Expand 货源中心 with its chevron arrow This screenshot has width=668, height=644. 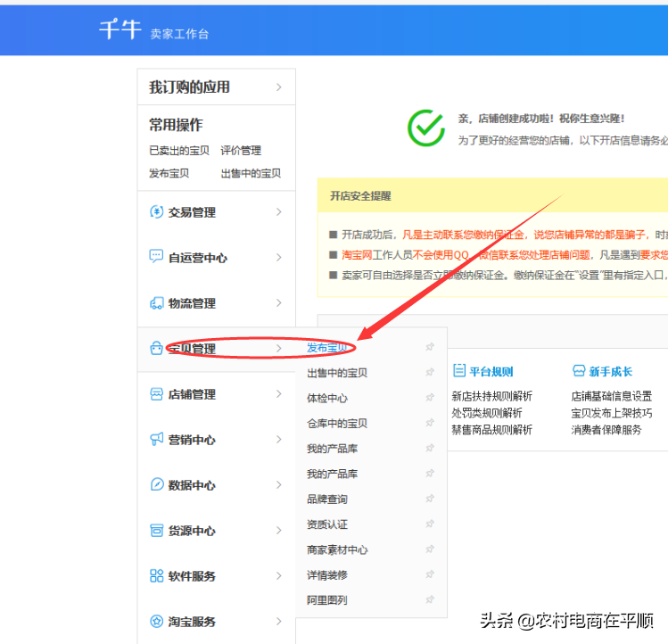[x=278, y=530]
